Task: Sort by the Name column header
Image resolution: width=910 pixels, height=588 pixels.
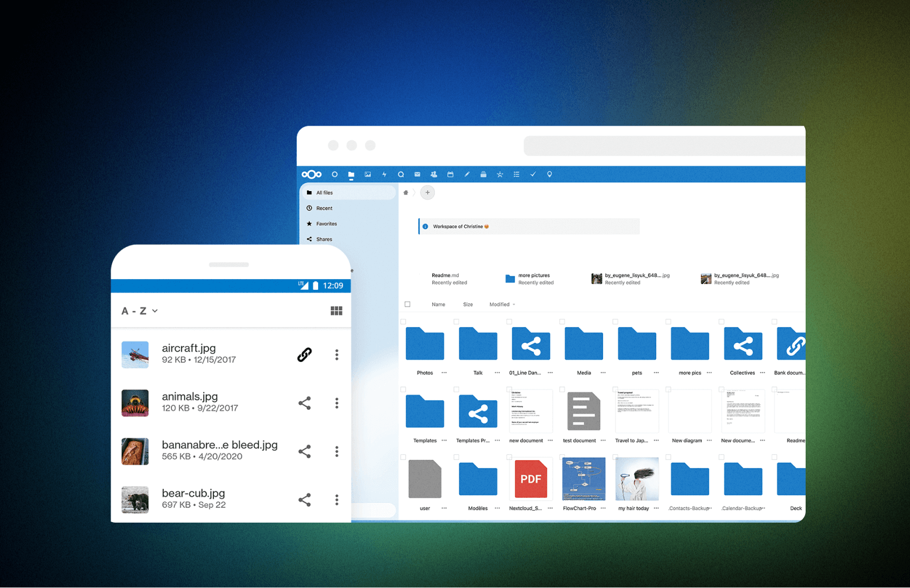Action: tap(438, 304)
